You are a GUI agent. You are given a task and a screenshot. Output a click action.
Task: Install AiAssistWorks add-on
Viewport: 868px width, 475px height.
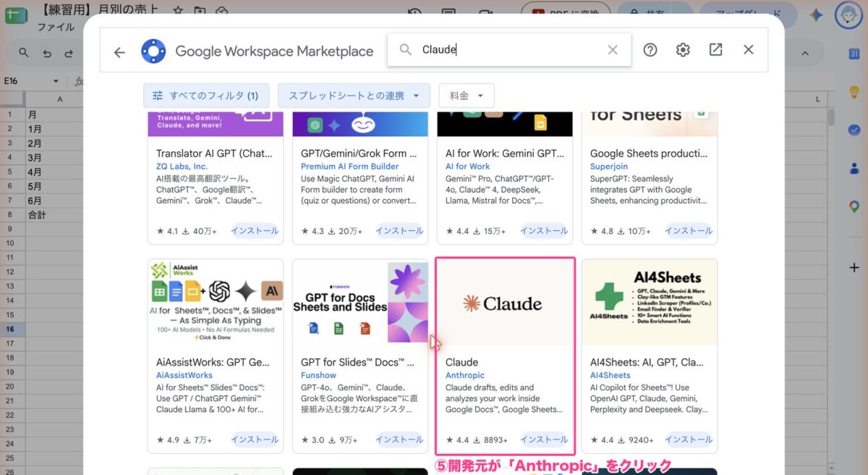point(255,440)
